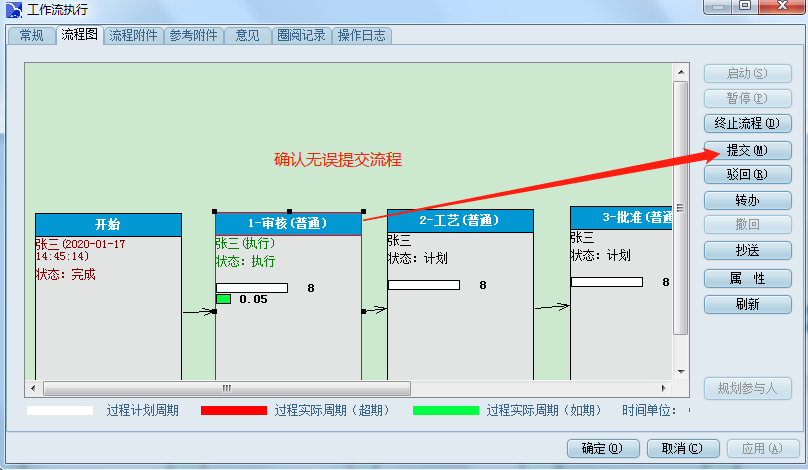The height and width of the screenshot is (470, 808).
Task: Select the 1-审核(普通) workflow node header
Action: coord(288,224)
